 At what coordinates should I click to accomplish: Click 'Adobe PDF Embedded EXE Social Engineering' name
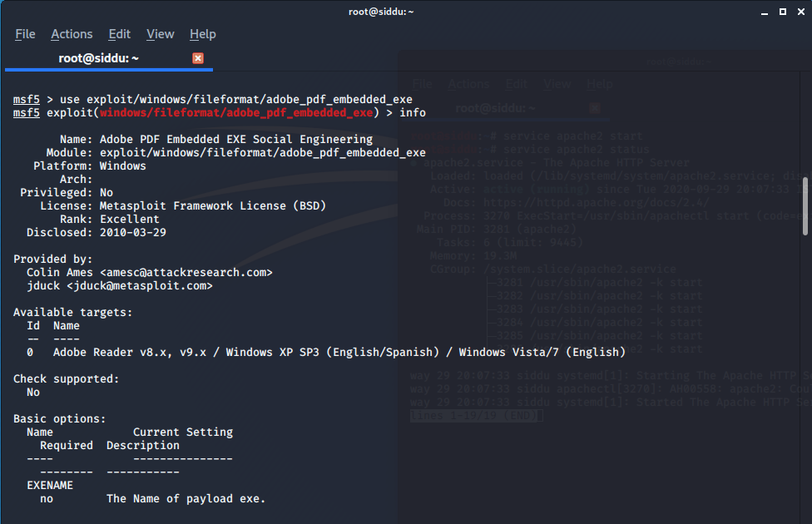click(236, 139)
